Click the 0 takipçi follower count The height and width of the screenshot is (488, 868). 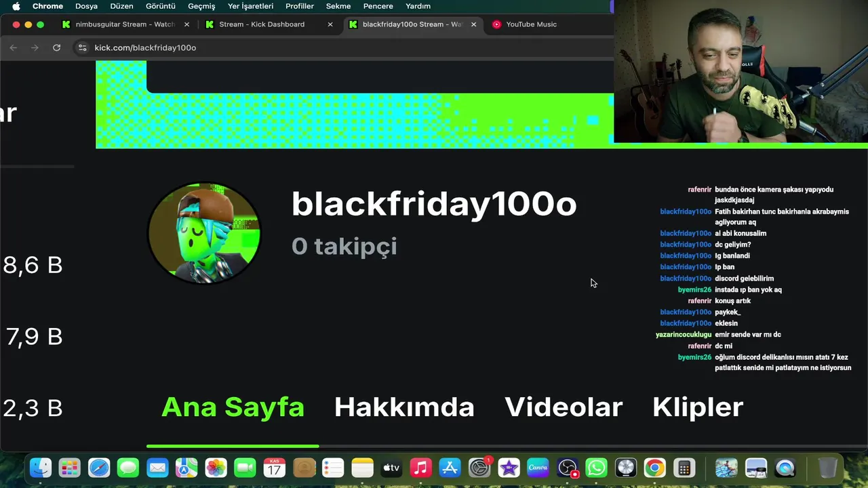tap(344, 246)
